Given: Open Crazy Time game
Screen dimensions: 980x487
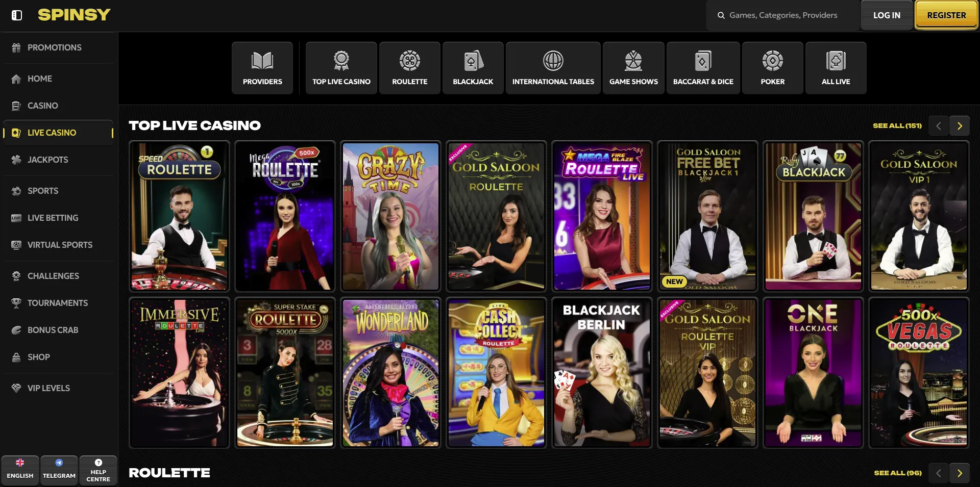Looking at the screenshot, I should click(x=390, y=216).
